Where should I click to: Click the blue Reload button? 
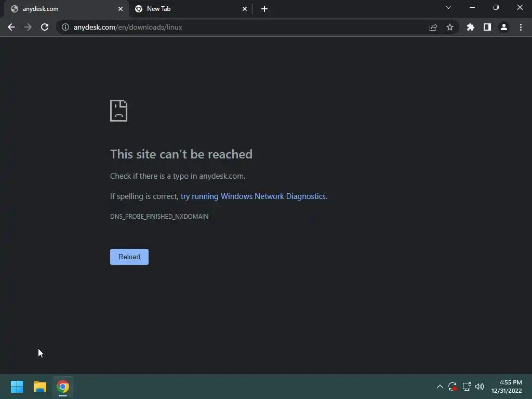coord(129,257)
